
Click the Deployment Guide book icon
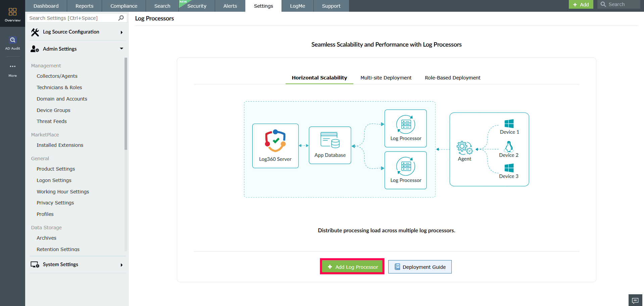click(x=397, y=267)
